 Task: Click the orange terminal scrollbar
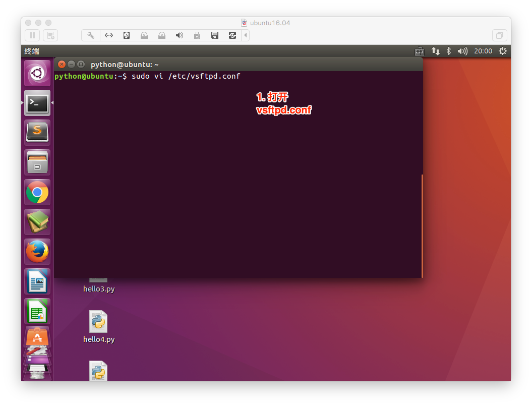pyautogui.click(x=422, y=226)
